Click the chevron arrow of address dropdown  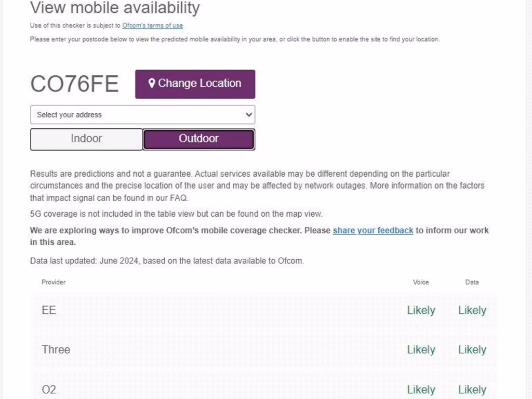tap(249, 115)
